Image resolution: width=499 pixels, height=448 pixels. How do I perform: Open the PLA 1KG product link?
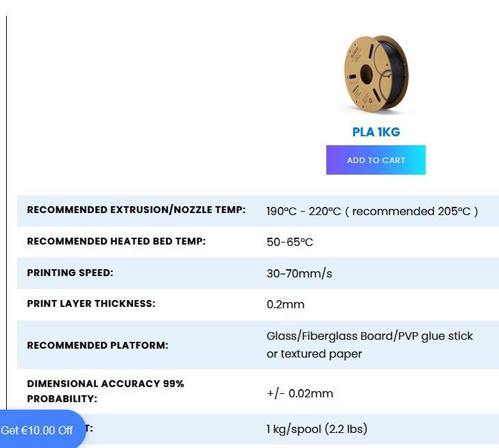376,132
